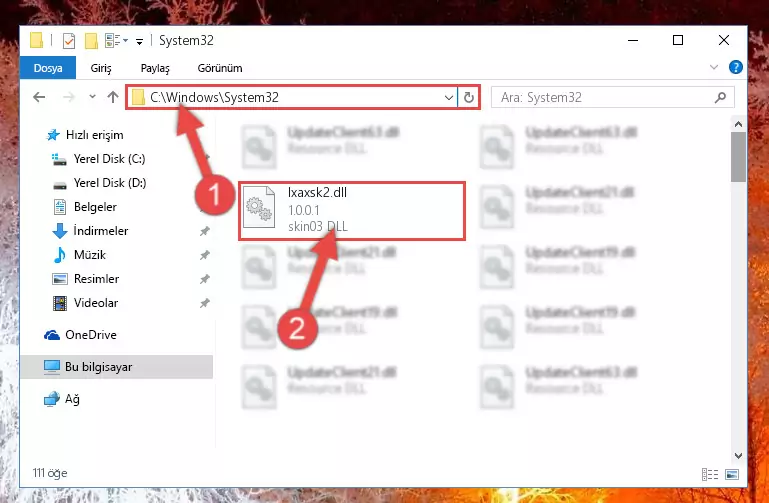This screenshot has width=769, height=503.
Task: Click the search magnifier icon
Action: pyautogui.click(x=720, y=97)
